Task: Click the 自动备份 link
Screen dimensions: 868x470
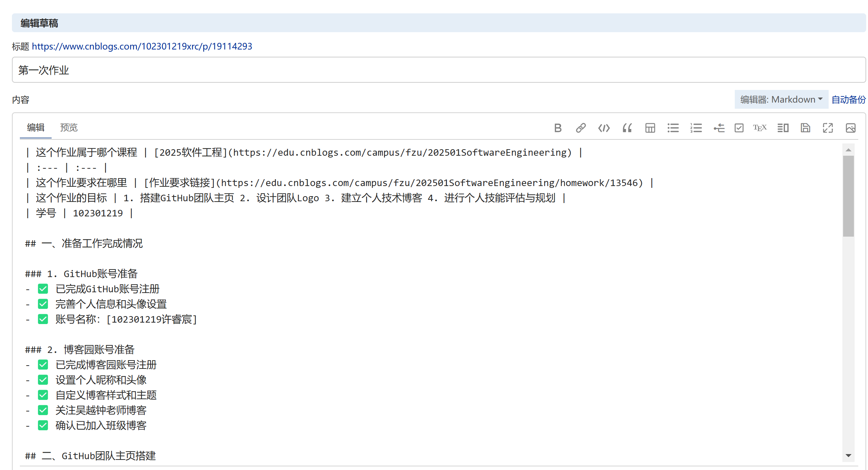Action: click(848, 99)
